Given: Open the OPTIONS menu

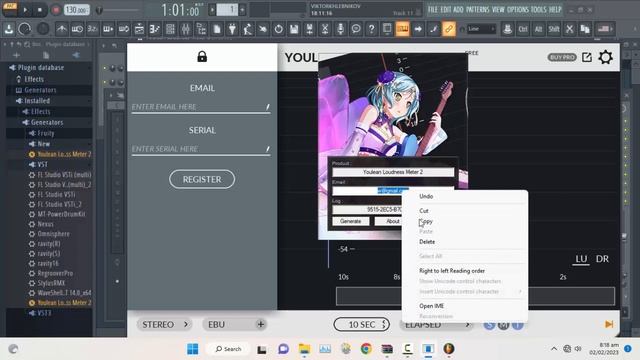Looking at the screenshot, I should point(518,9).
